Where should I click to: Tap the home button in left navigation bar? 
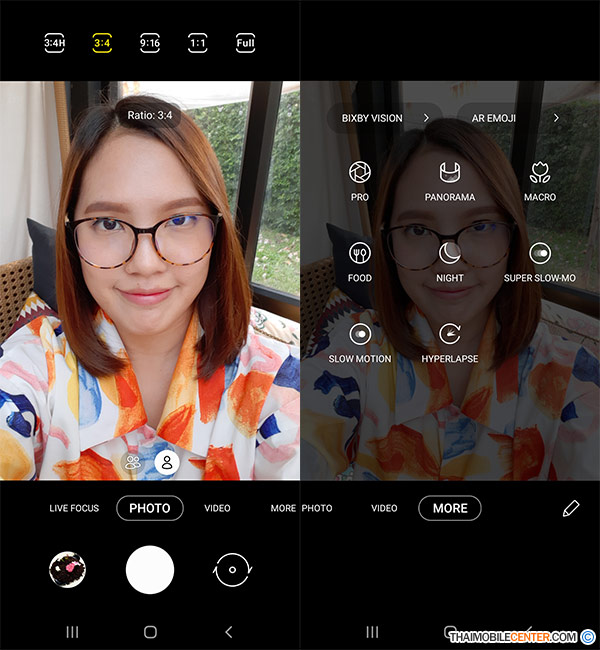(150, 632)
